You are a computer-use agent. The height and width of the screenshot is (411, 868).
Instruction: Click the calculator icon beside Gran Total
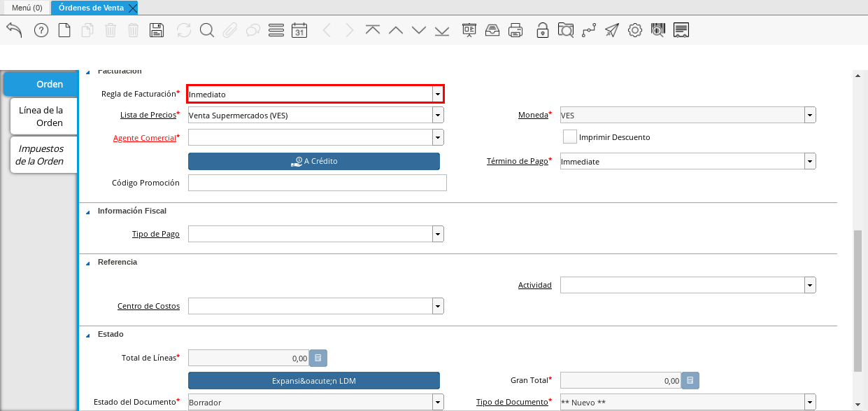coord(690,381)
